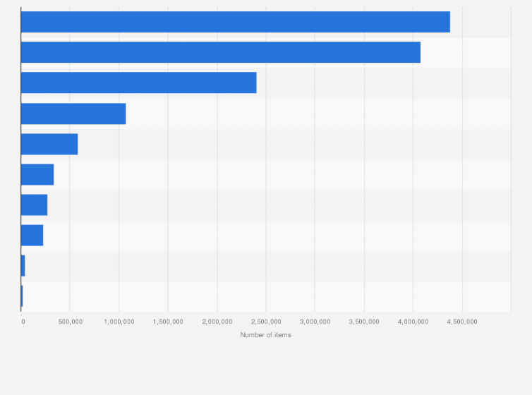Image resolution: width=532 pixels, height=395 pixels.
Task: Select the smallest bar at the bottom
Action: coord(22,296)
